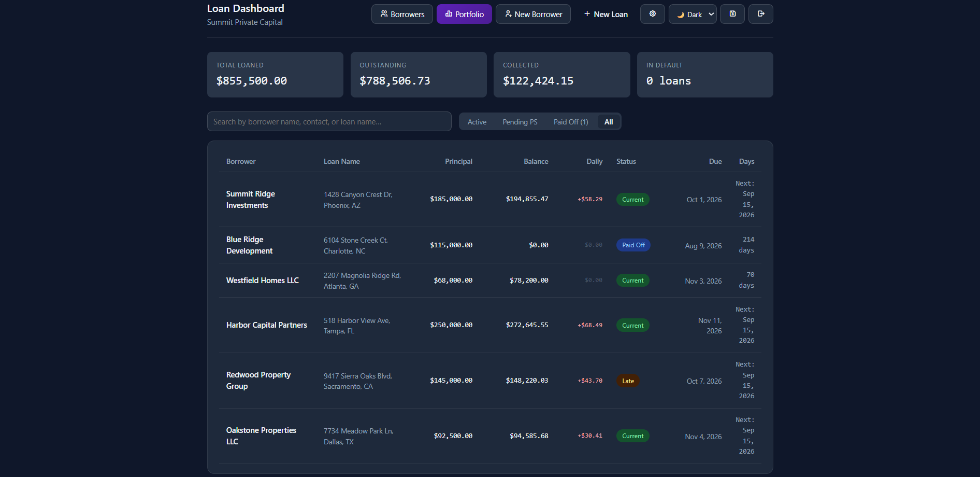Image resolution: width=980 pixels, height=477 pixels.
Task: Open Summit Ridge Investments borrower row
Action: click(490, 199)
